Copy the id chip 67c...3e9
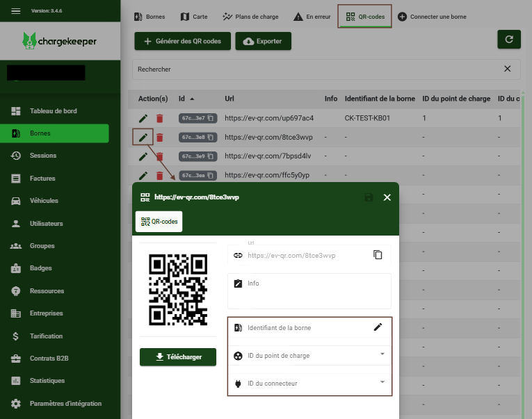 (x=211, y=156)
